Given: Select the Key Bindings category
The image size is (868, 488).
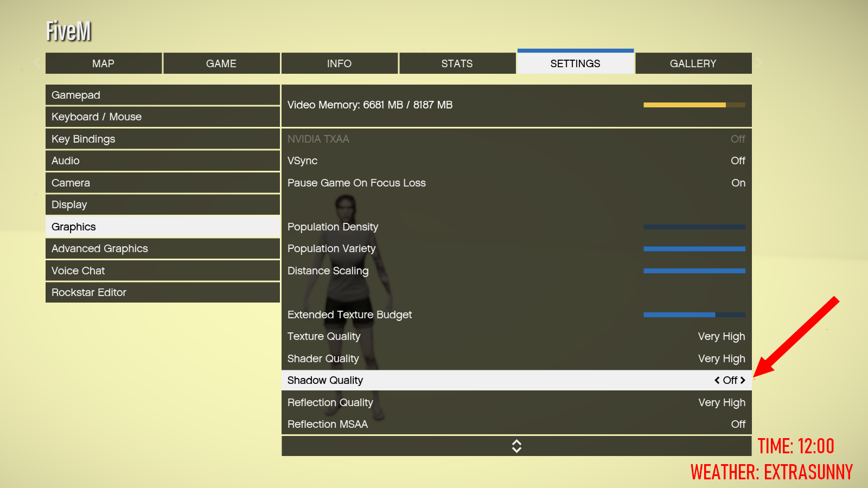Looking at the screenshot, I should coord(163,139).
